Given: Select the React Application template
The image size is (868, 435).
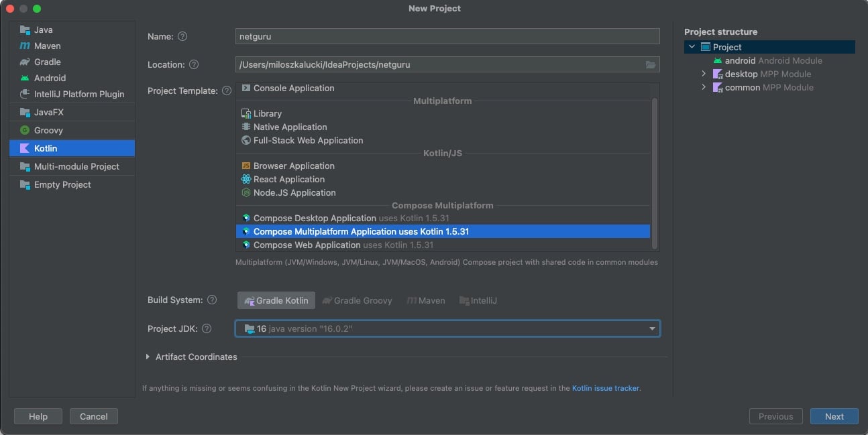Looking at the screenshot, I should pos(288,179).
